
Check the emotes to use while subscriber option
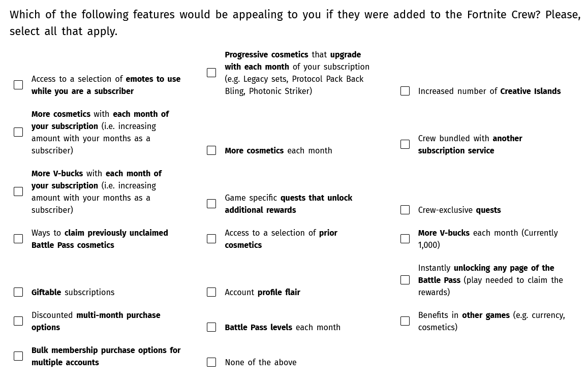click(18, 85)
